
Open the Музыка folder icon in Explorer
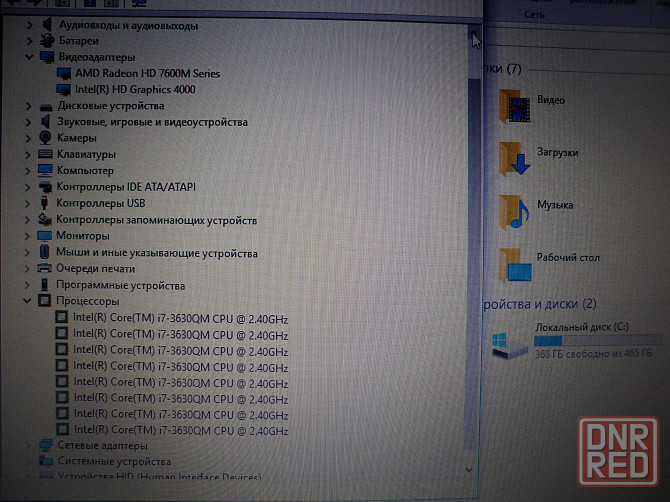(514, 212)
